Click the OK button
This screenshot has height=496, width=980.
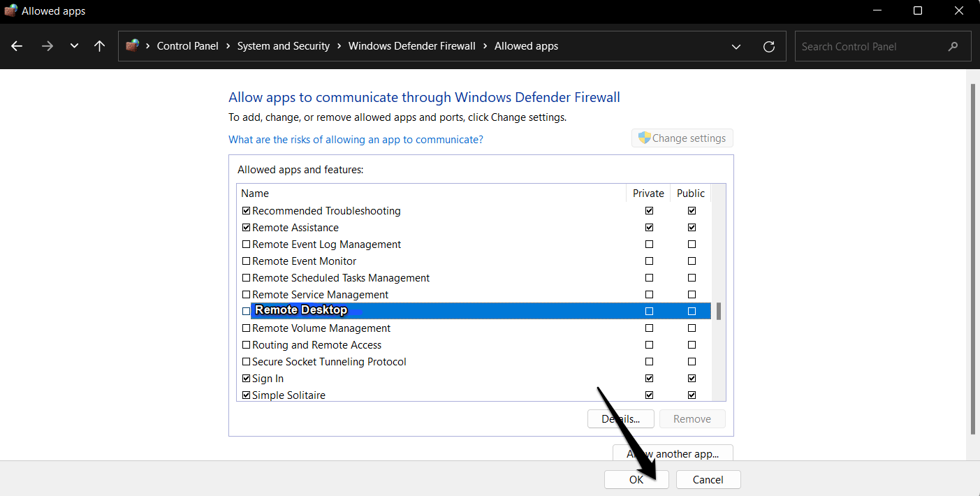click(636, 479)
